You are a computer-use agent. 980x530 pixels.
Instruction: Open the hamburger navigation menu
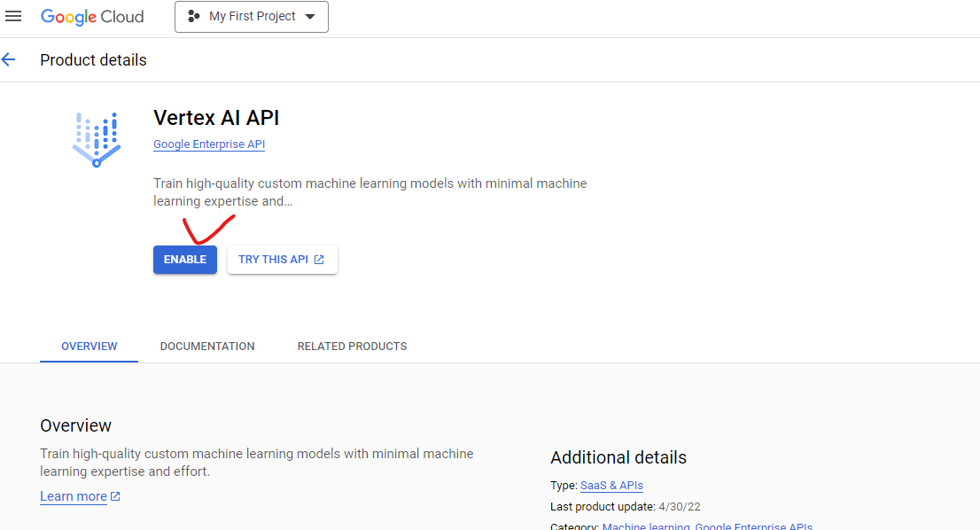13,16
